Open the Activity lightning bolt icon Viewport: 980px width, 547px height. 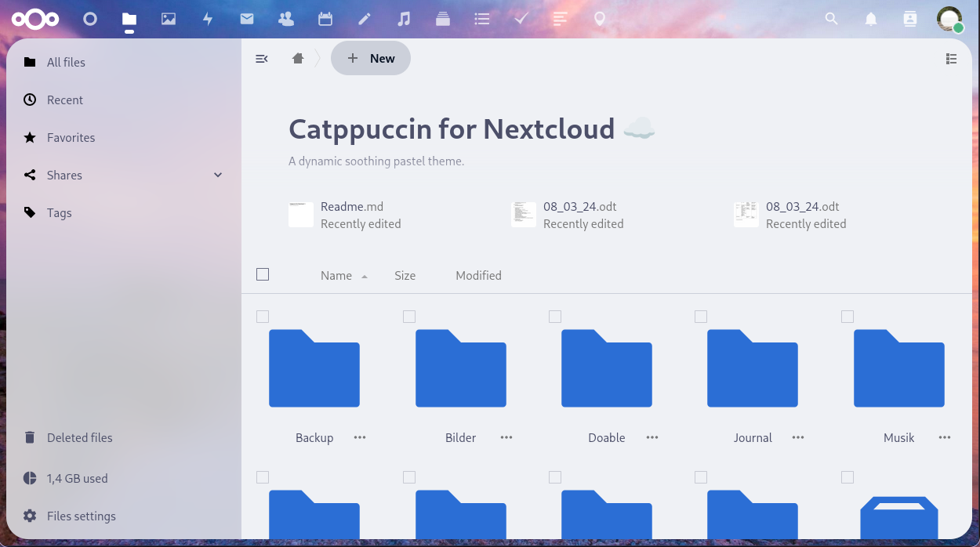click(x=208, y=19)
